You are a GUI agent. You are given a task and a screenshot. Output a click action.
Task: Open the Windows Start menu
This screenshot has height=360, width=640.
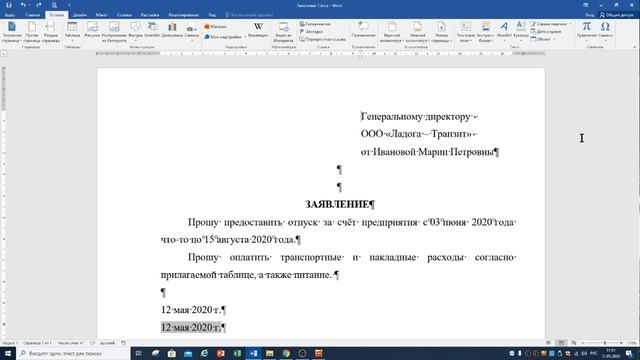pyautogui.click(x=8, y=353)
